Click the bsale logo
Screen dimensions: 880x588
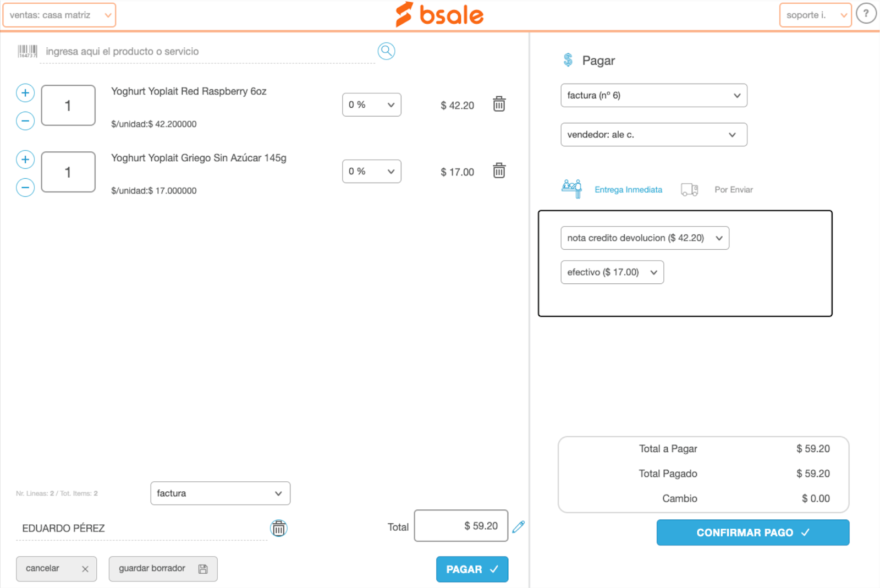point(440,14)
